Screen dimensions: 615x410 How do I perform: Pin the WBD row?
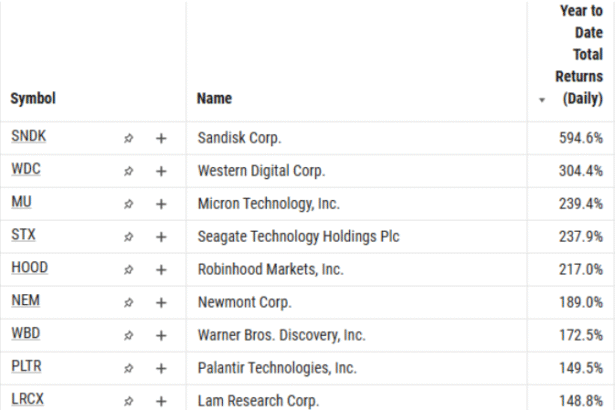(128, 335)
